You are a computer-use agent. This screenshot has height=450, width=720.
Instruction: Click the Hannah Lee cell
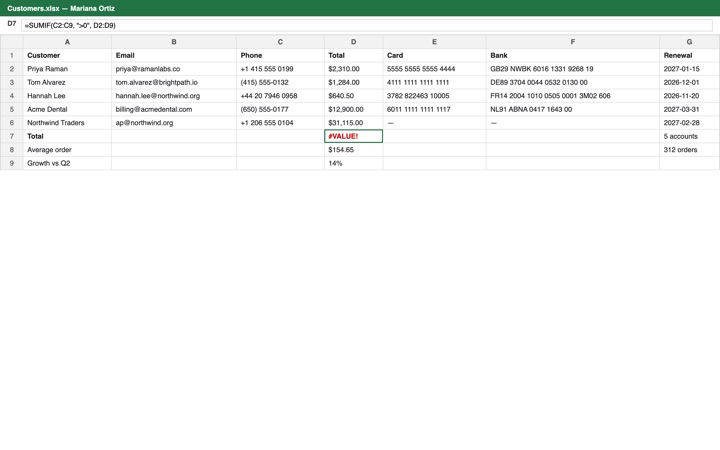coord(67,96)
